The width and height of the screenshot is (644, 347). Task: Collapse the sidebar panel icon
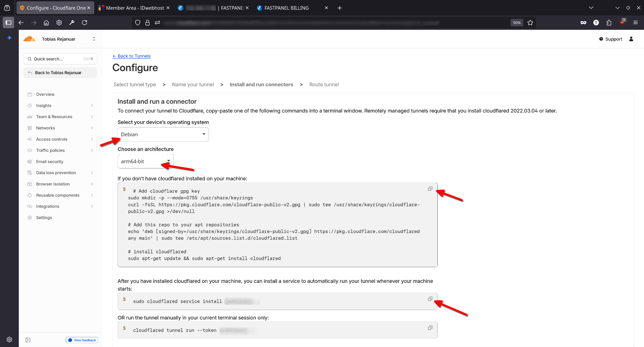[x=28, y=340]
